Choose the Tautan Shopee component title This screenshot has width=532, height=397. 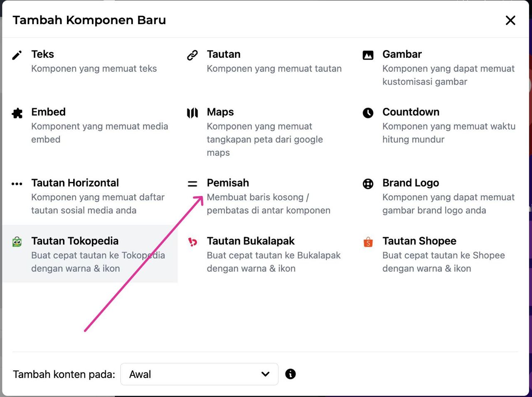click(x=419, y=241)
